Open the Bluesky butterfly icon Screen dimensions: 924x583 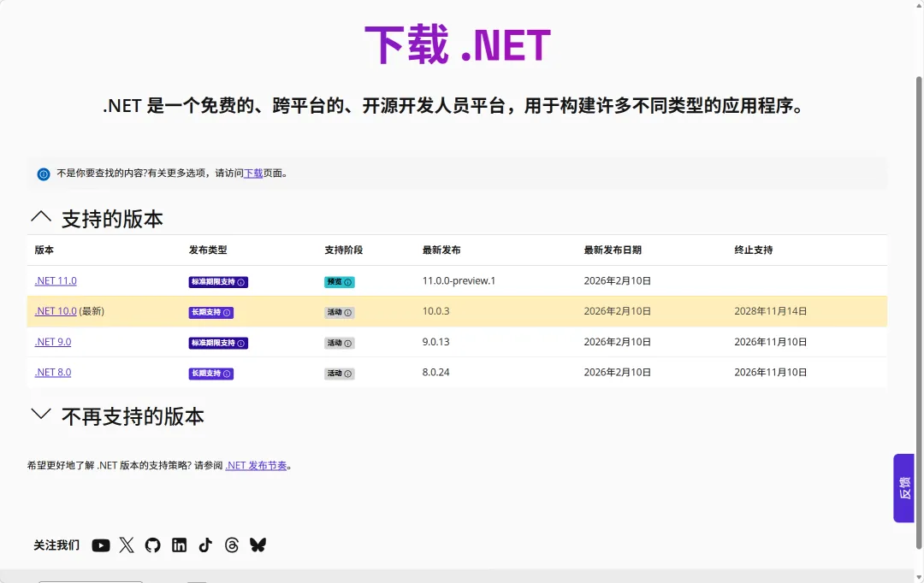pos(258,545)
